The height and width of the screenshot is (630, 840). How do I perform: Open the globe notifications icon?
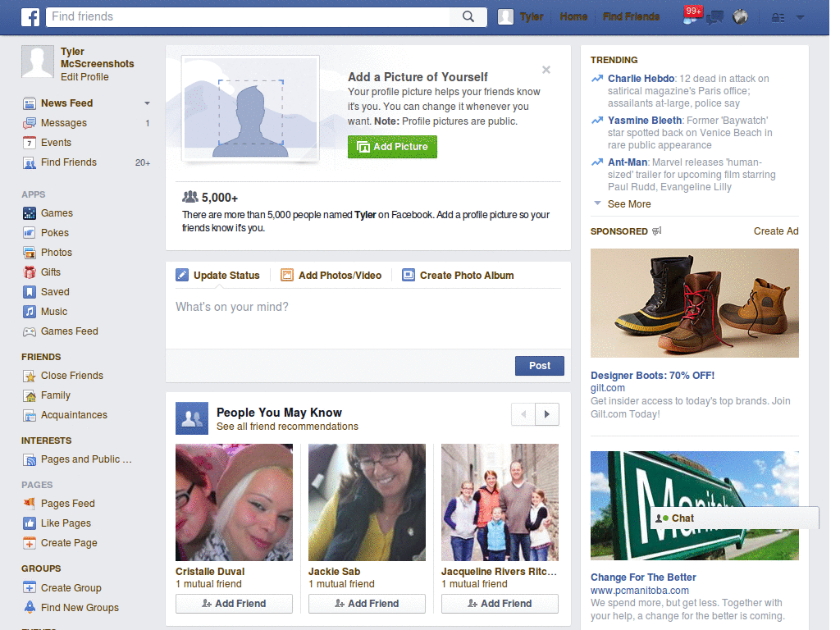741,17
